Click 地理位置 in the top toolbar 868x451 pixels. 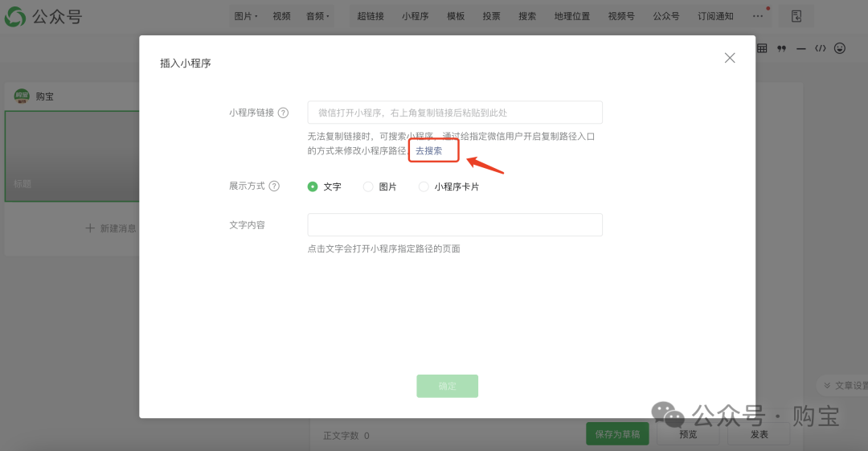572,16
